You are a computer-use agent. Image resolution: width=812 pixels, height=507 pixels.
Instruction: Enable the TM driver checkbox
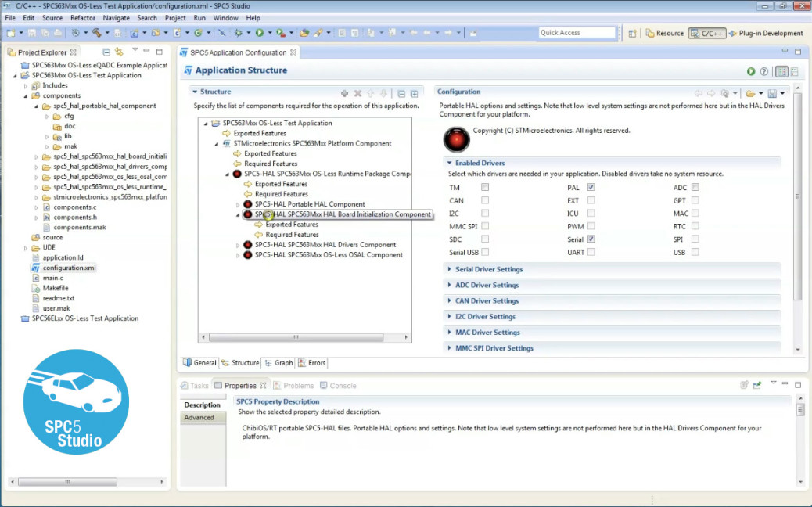pyautogui.click(x=485, y=187)
